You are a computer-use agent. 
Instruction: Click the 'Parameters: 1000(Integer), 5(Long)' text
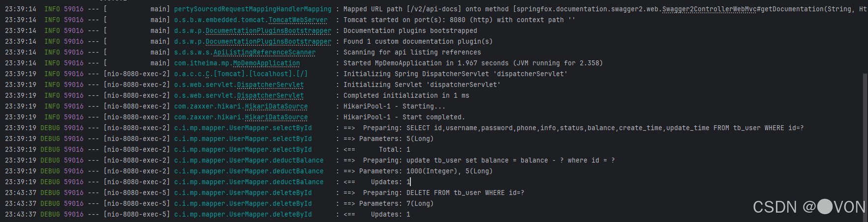coord(426,171)
